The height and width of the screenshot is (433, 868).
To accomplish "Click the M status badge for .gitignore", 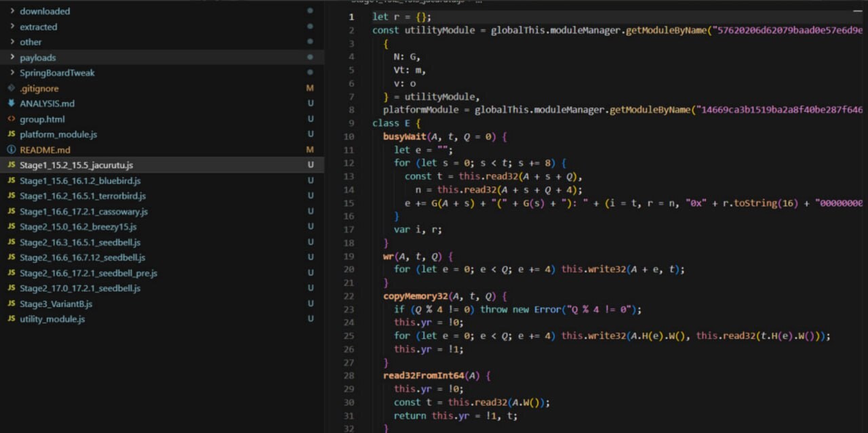I will 310,88.
